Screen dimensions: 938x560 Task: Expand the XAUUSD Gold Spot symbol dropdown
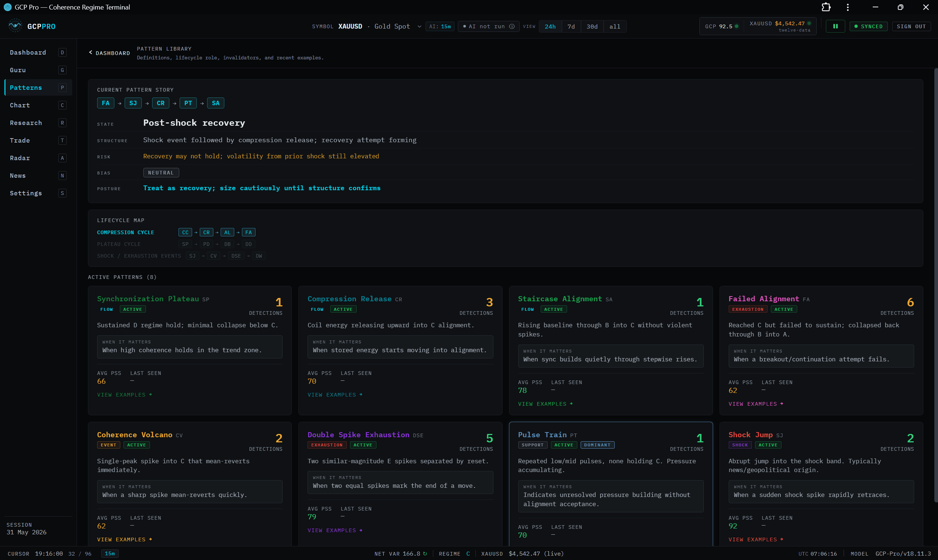coord(419,26)
